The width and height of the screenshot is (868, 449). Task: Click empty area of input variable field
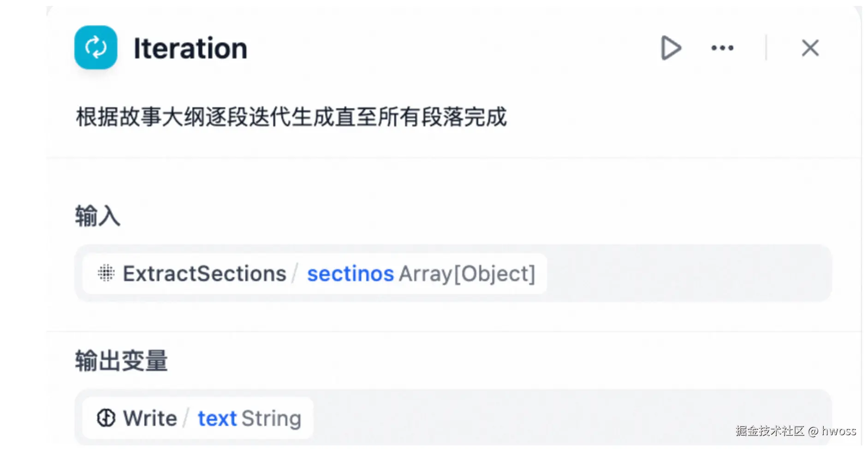click(687, 273)
